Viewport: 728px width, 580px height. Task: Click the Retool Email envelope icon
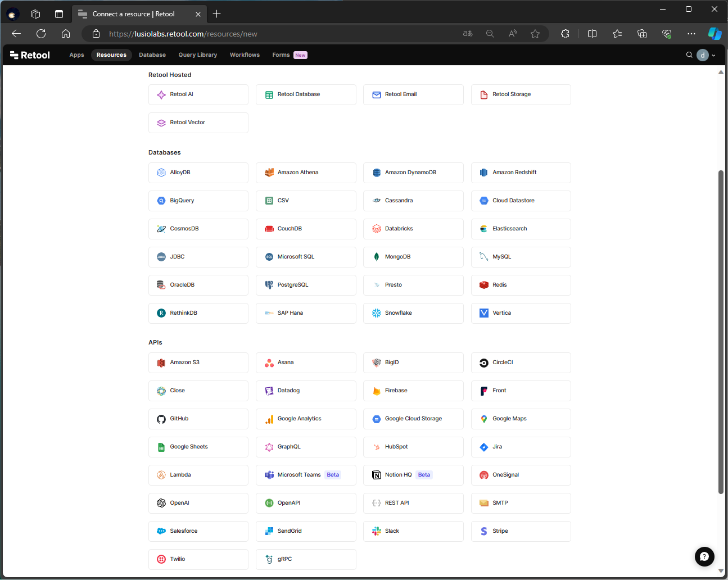(x=377, y=95)
